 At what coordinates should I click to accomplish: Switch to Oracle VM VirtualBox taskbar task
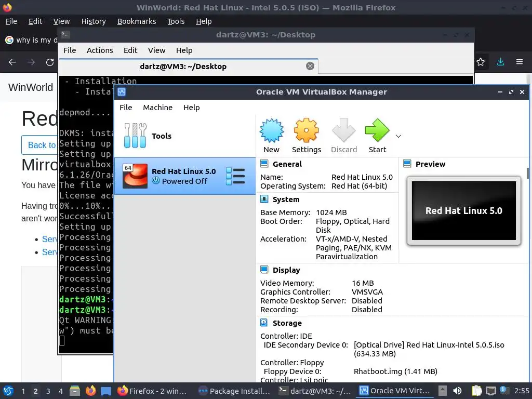point(395,391)
